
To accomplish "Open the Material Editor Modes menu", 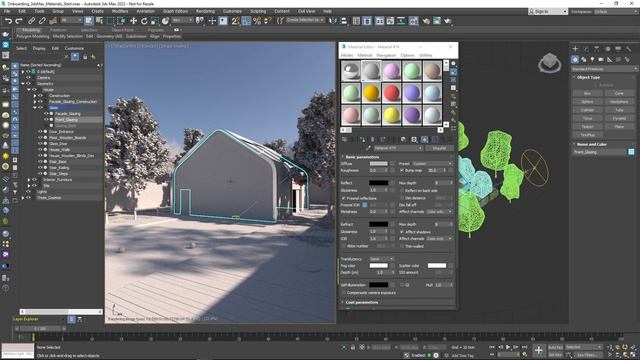I will pos(347,55).
